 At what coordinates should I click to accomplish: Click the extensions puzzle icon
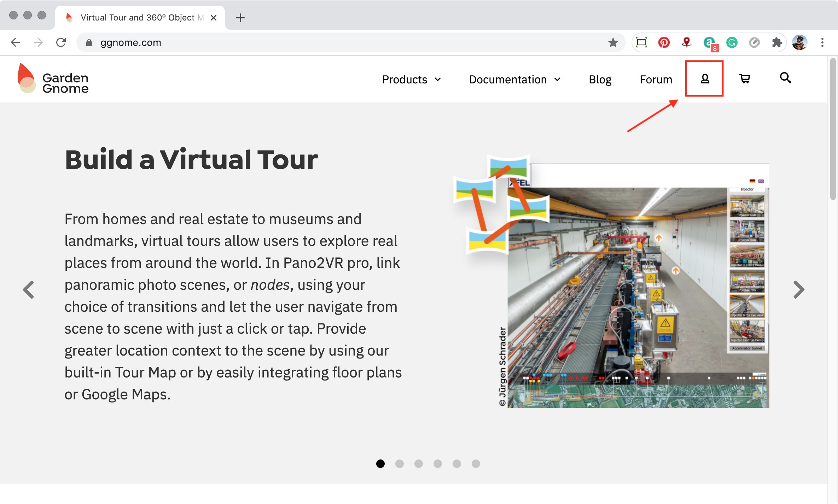tap(778, 42)
